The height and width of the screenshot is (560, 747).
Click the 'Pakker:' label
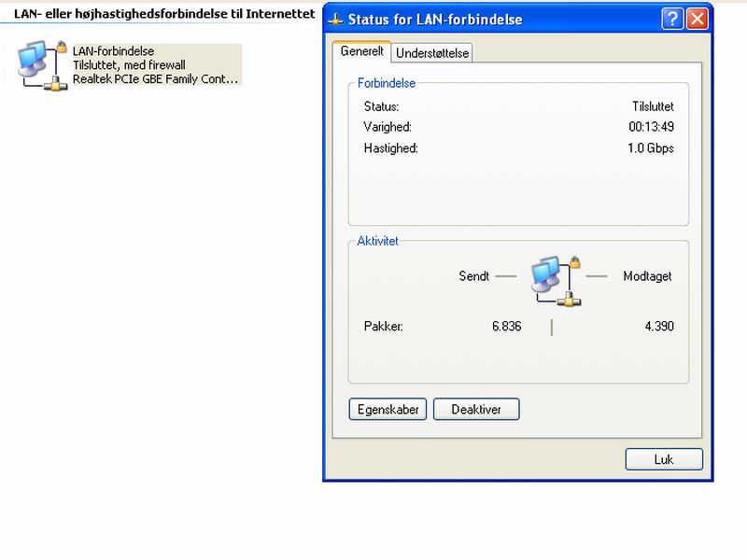click(x=384, y=327)
